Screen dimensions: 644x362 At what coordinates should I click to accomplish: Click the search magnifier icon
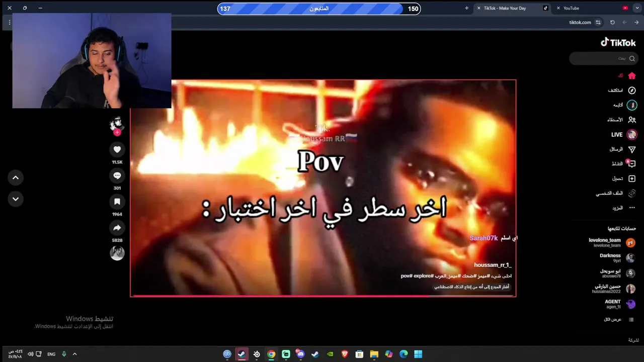point(632,58)
